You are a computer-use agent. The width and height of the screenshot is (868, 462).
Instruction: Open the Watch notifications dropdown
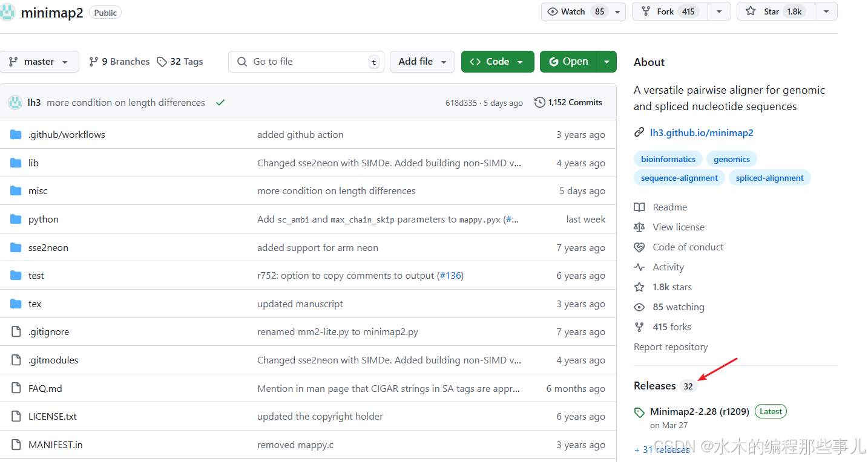(x=584, y=11)
